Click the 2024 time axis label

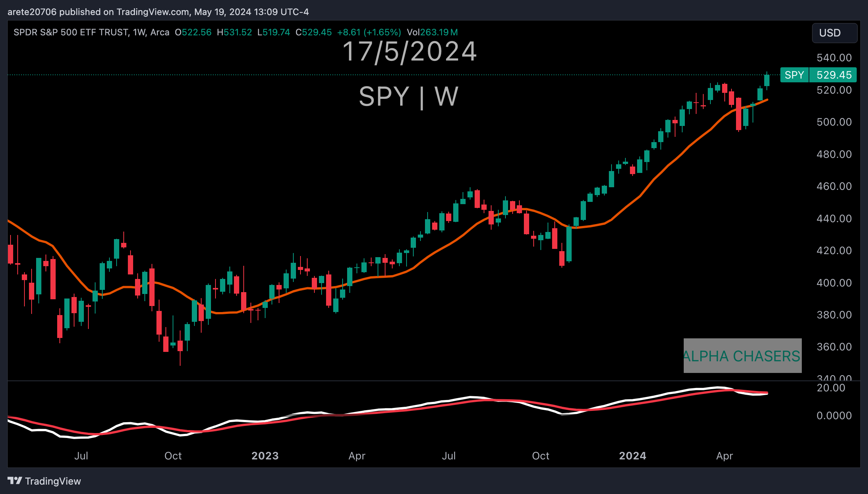[x=633, y=456]
